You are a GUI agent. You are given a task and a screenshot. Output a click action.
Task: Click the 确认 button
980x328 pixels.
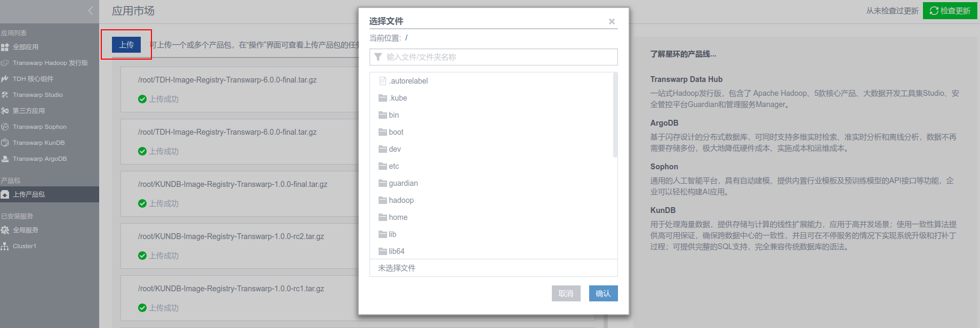pyautogui.click(x=603, y=293)
